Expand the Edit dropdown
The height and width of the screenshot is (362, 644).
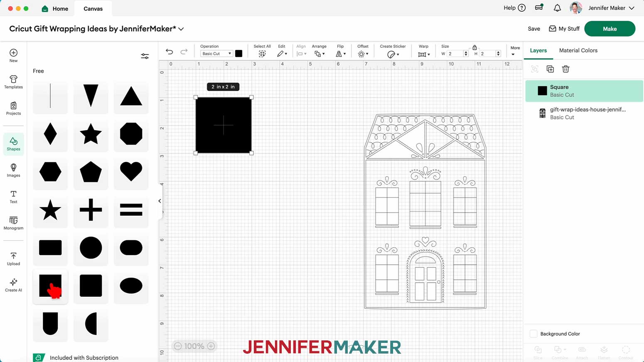(x=282, y=54)
